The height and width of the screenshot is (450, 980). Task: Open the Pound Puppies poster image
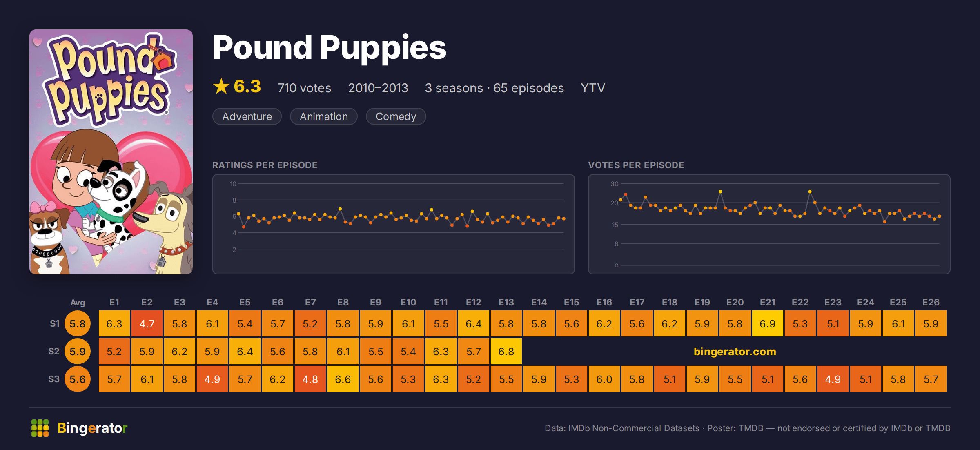click(111, 151)
